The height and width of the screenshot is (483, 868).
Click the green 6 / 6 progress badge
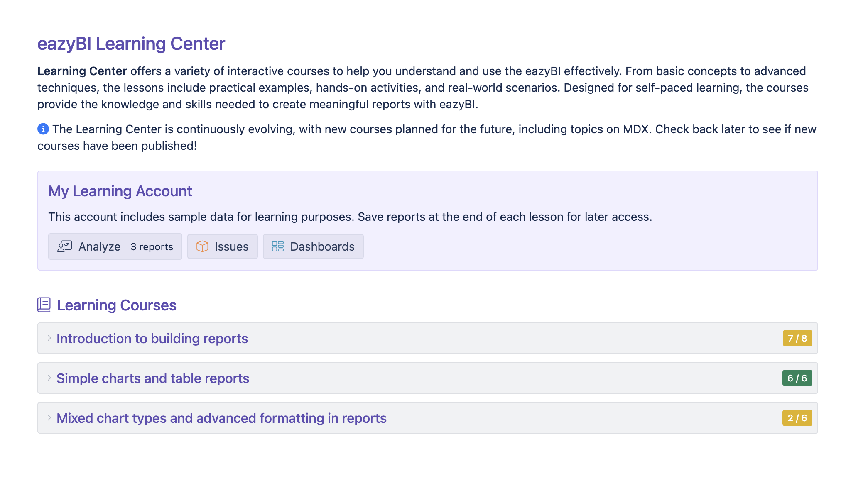(x=797, y=378)
